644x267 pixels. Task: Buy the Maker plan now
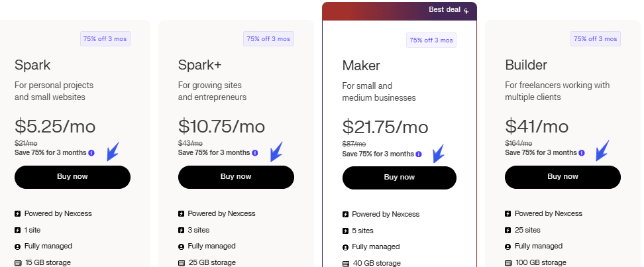coord(400,178)
